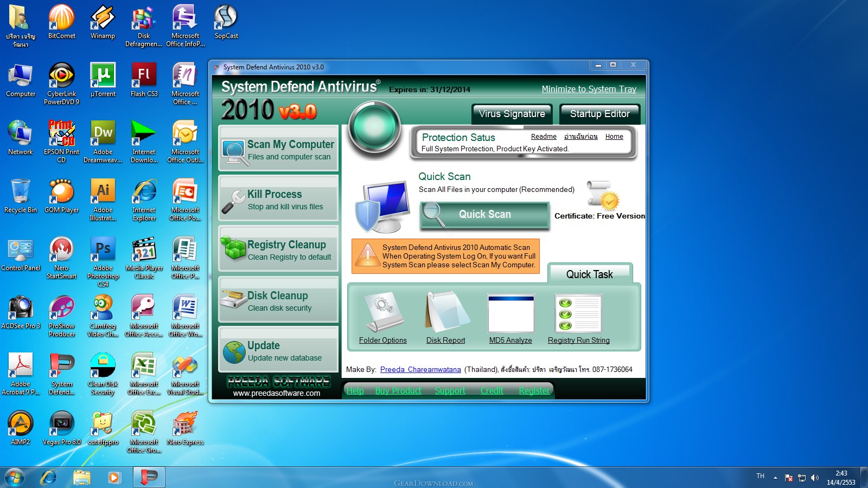
Task: Select Adobe Photoshop CS4 desktop icon
Action: (103, 262)
